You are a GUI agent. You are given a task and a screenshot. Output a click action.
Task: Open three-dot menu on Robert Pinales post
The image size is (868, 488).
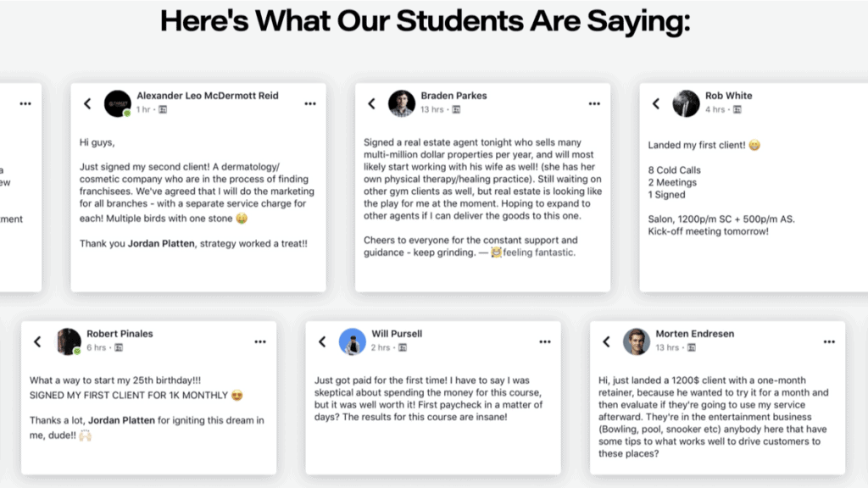260,341
